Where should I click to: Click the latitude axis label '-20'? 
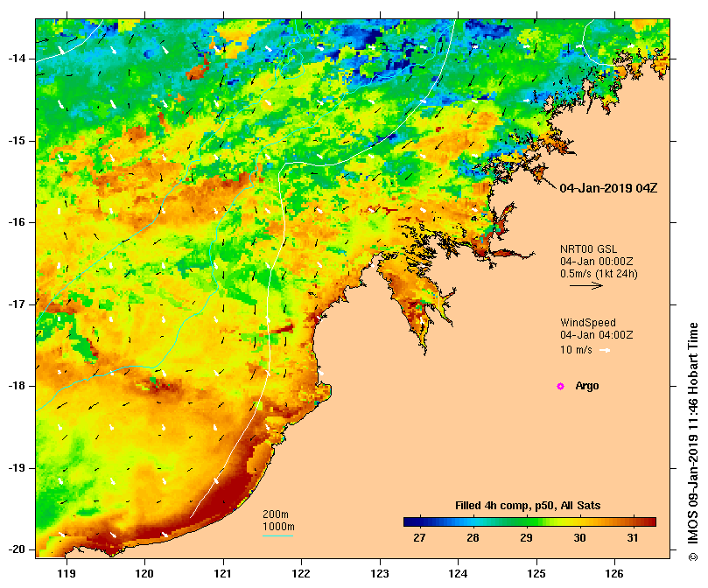point(17,549)
